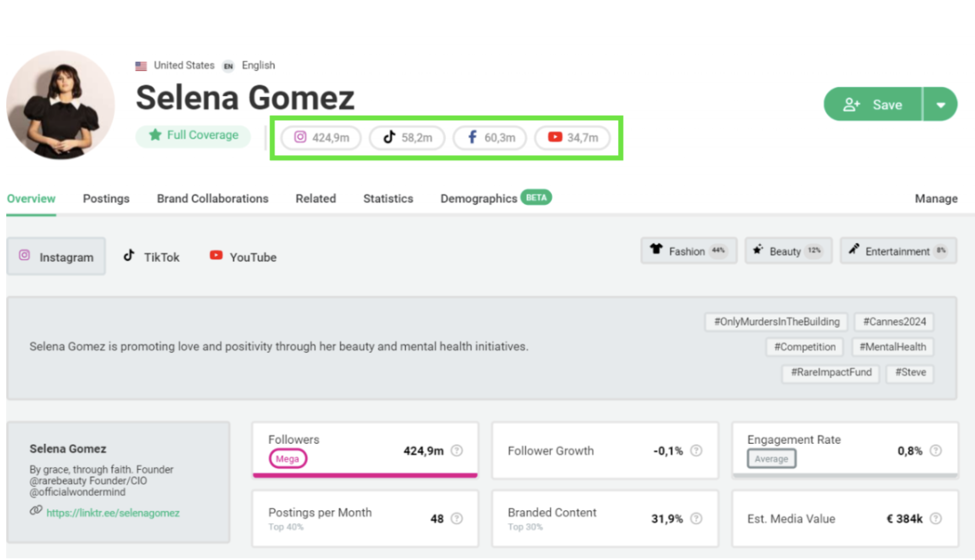Image resolution: width=975 pixels, height=560 pixels.
Task: Select the Instagram platform view
Action: click(x=56, y=257)
